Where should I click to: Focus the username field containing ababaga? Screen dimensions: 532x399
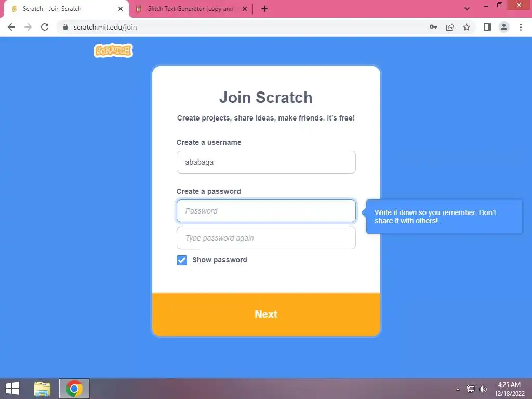266,162
